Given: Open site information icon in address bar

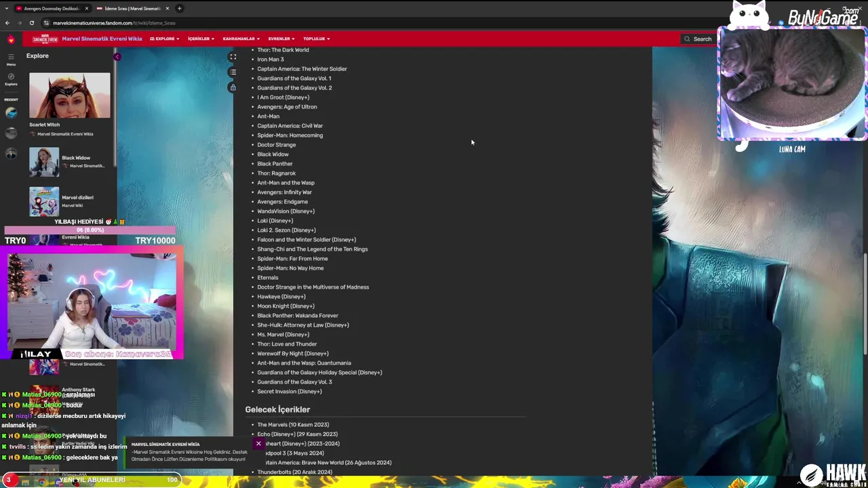Looking at the screenshot, I should (46, 22).
